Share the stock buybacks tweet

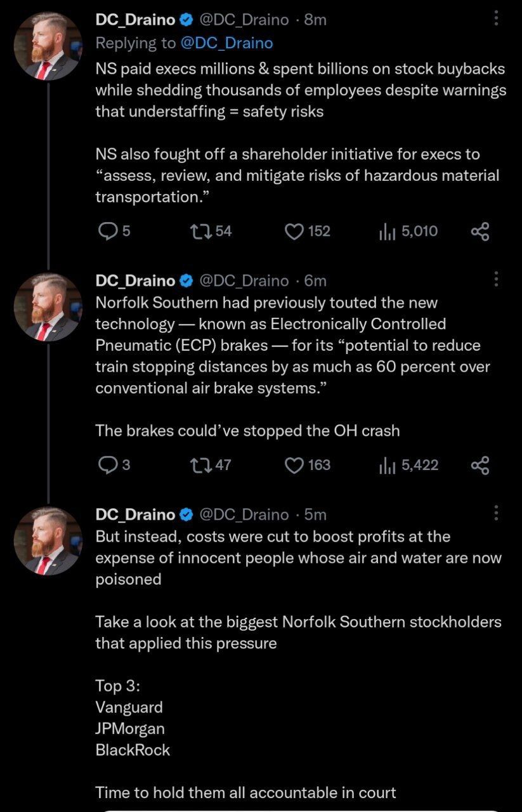[480, 232]
